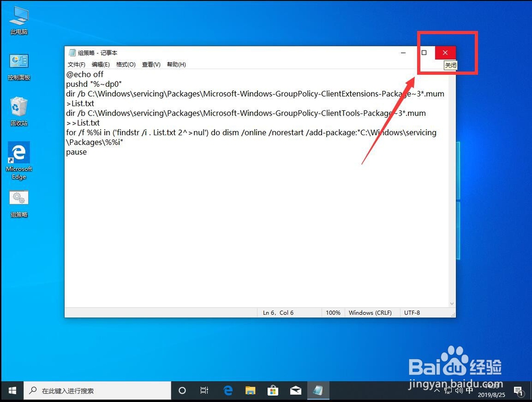Select the 回收站 recycle bin icon

click(19, 112)
